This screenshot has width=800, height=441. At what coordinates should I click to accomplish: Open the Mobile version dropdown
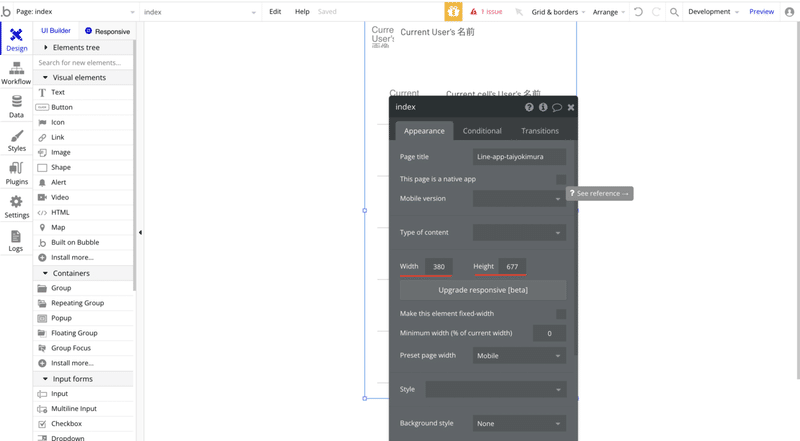519,199
